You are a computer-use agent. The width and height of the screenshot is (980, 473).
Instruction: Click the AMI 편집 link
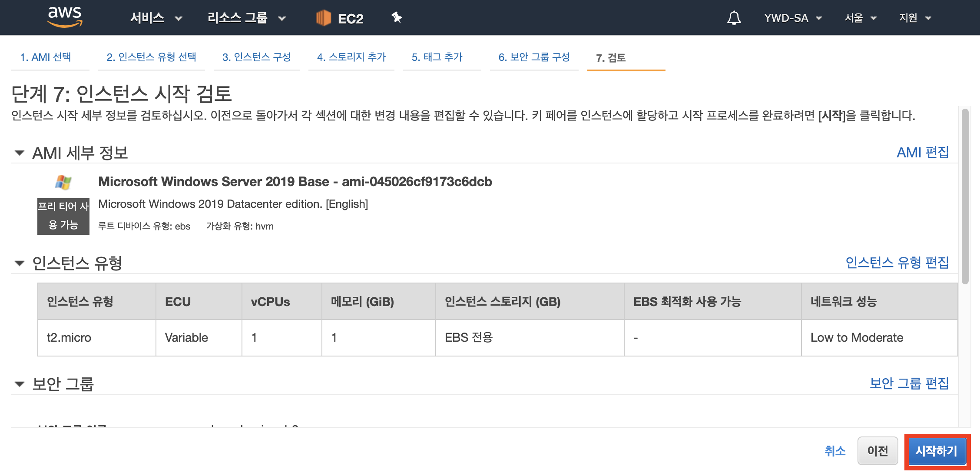click(923, 153)
